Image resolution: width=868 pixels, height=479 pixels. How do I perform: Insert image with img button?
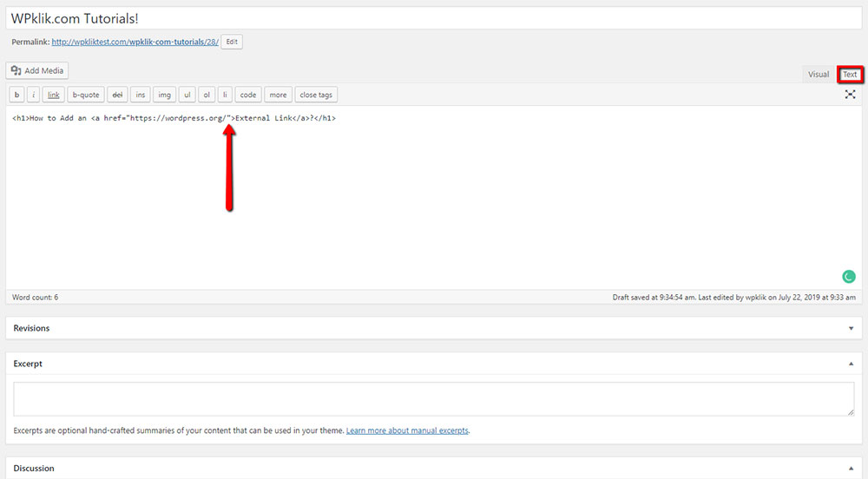point(164,95)
